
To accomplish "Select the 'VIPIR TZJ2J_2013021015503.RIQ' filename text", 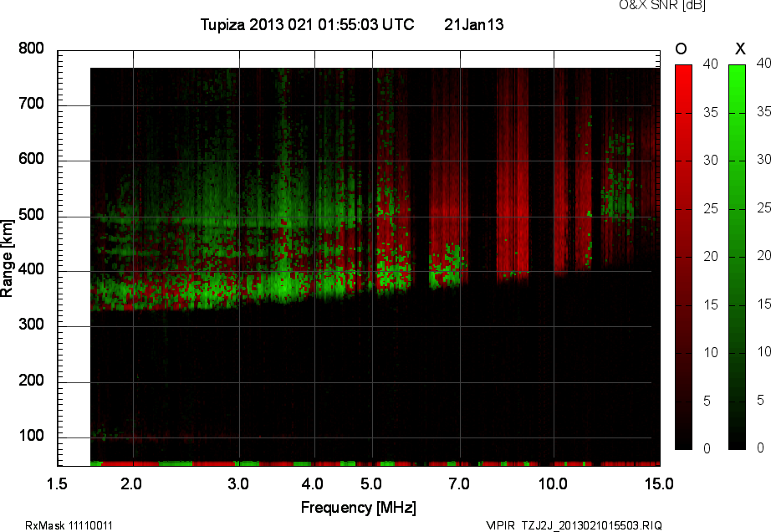I will coord(574,525).
